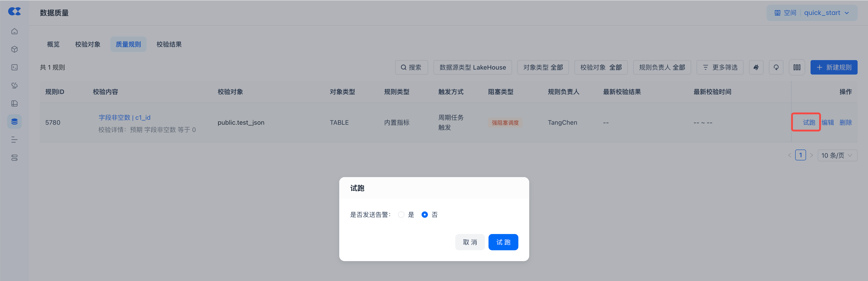Viewport: 868px width, 281px height.
Task: Open 数据源类型 LakeHouse filter dropdown
Action: (472, 67)
